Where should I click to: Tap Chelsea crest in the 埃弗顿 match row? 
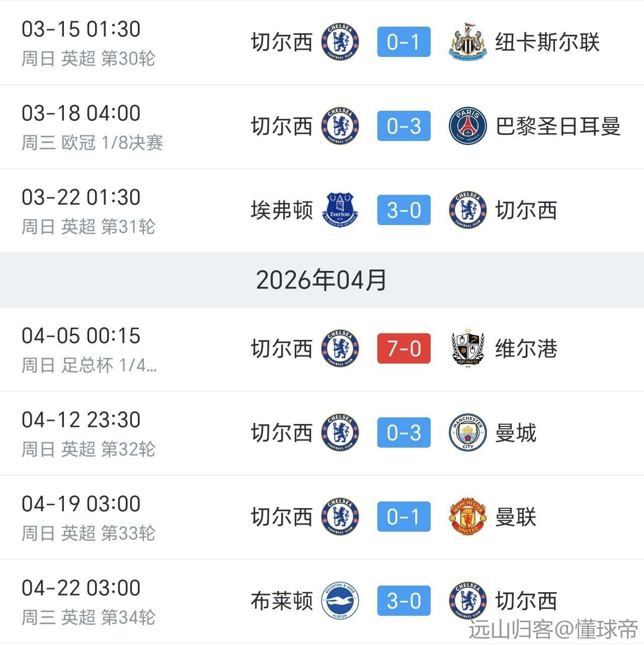coord(467,210)
